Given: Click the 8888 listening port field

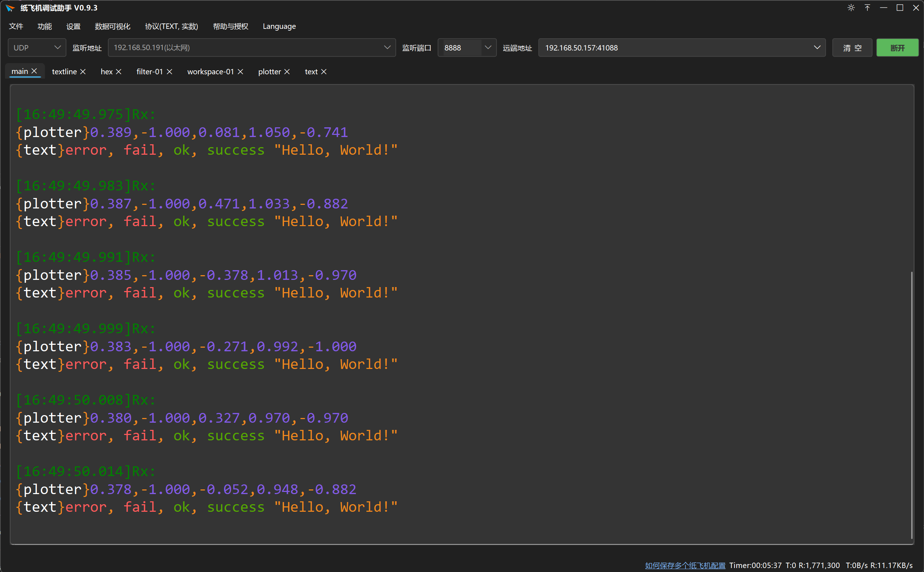Looking at the screenshot, I should (x=462, y=48).
